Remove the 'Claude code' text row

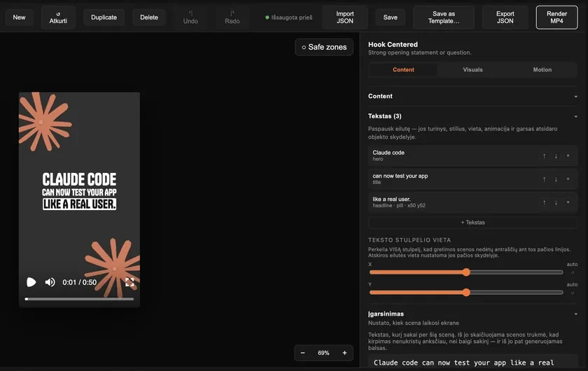tap(568, 155)
